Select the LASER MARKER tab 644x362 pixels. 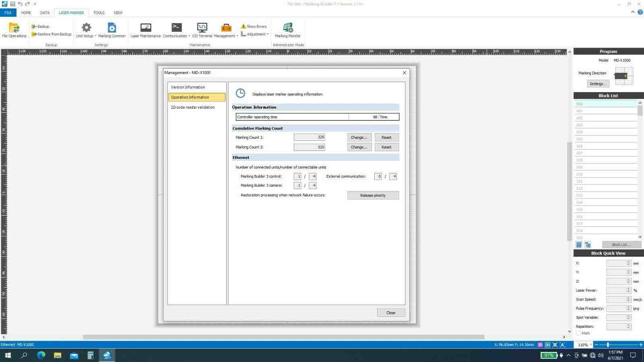pos(71,12)
